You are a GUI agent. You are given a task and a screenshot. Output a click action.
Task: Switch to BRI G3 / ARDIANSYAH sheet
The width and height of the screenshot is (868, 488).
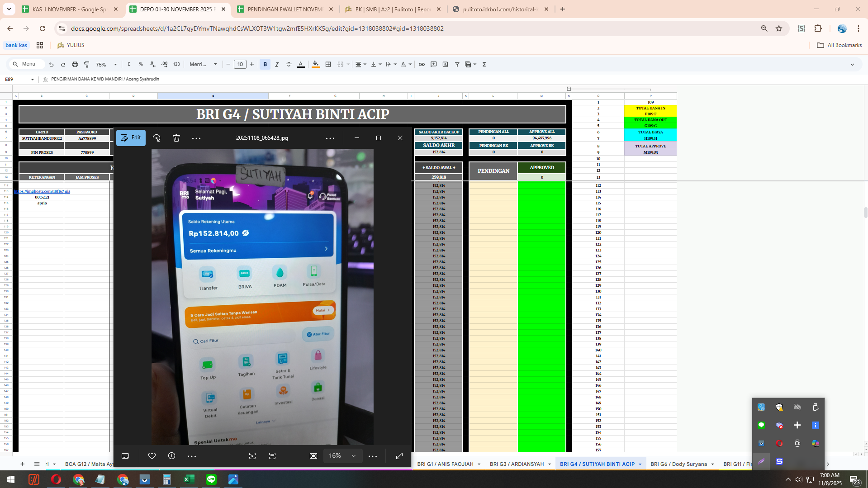517,464
